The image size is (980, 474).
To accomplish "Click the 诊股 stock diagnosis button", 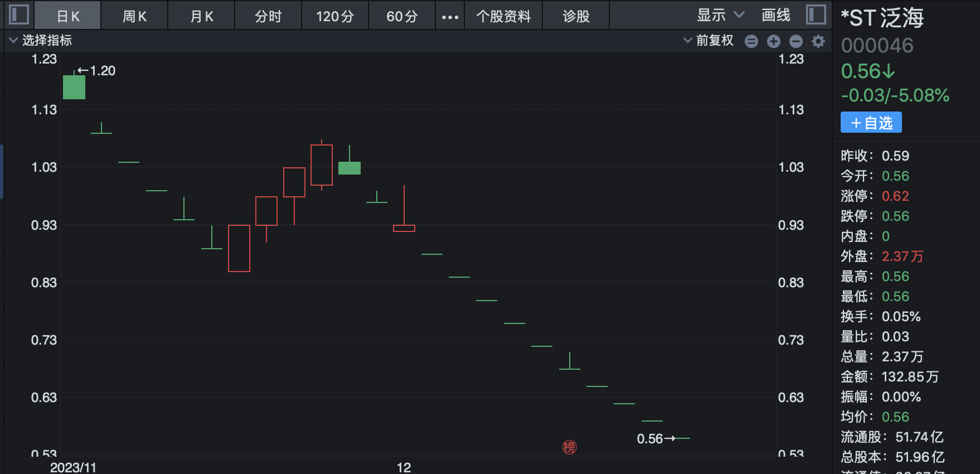I will (x=576, y=17).
